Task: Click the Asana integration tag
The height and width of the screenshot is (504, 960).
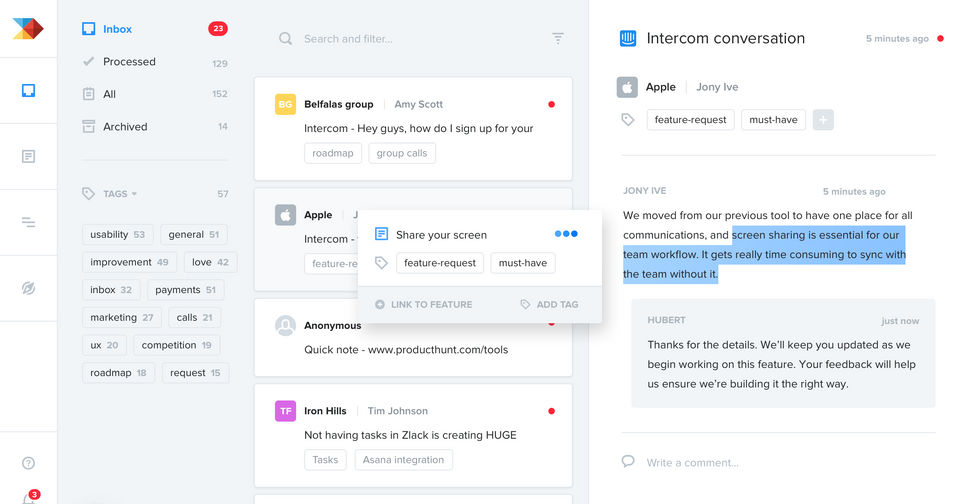Action: [x=403, y=460]
